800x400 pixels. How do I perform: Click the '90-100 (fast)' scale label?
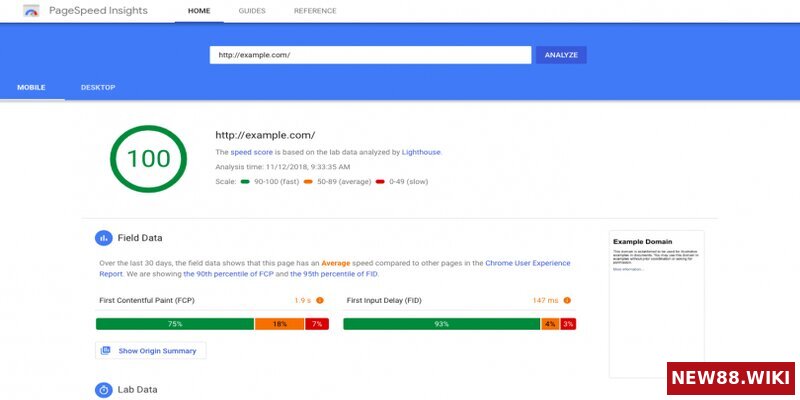[275, 182]
